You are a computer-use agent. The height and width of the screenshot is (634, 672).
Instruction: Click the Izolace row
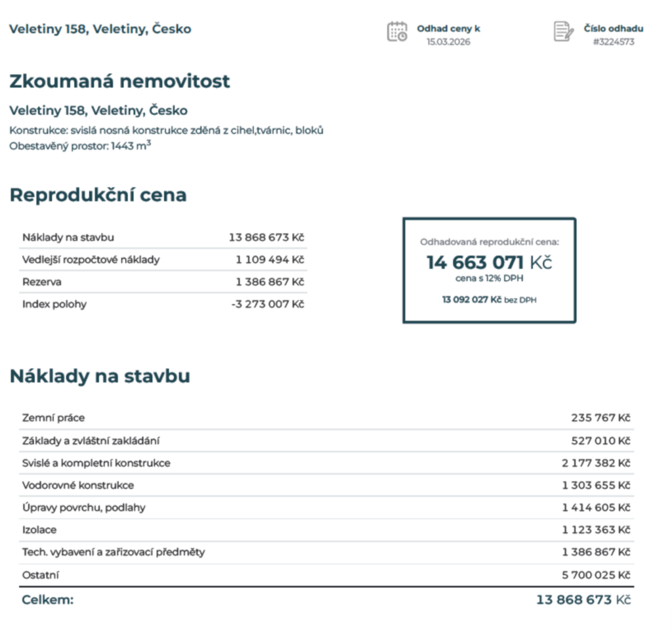click(327, 530)
